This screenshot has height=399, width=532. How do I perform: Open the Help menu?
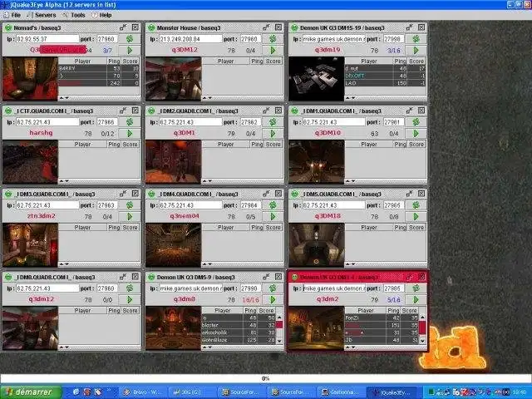[101, 15]
